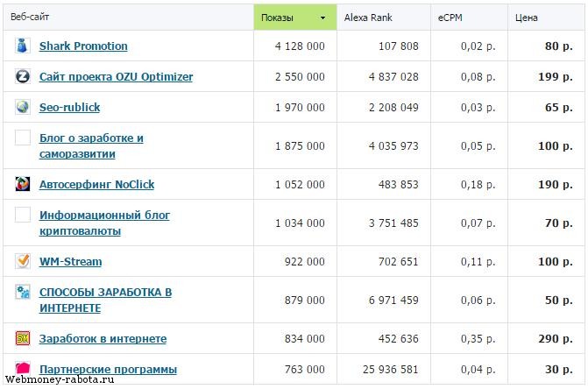The width and height of the screenshot is (588, 389).
Task: Select price 80 р. for Shark Promotion
Action: 559,46
